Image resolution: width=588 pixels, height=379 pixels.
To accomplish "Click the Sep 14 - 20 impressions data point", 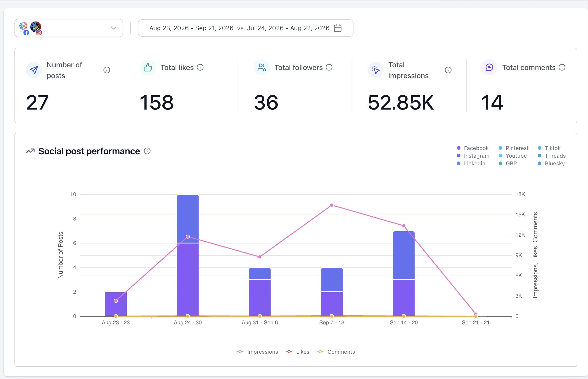I will [x=404, y=226].
